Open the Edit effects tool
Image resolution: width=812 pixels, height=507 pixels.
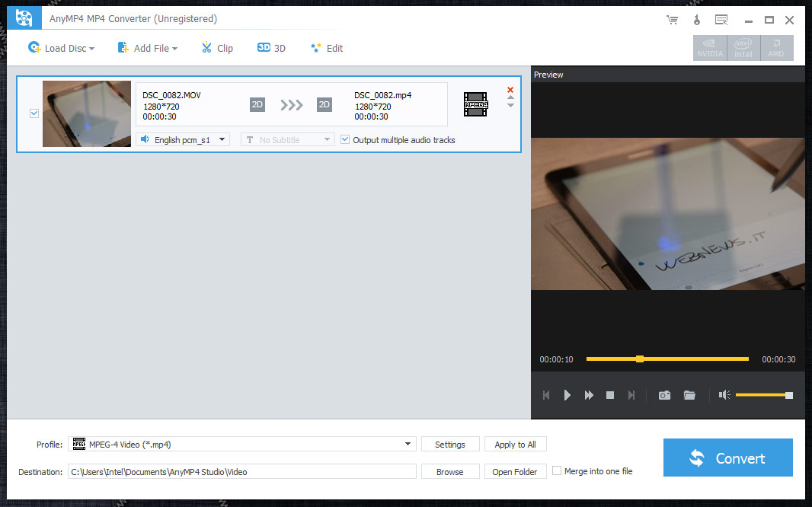click(327, 48)
